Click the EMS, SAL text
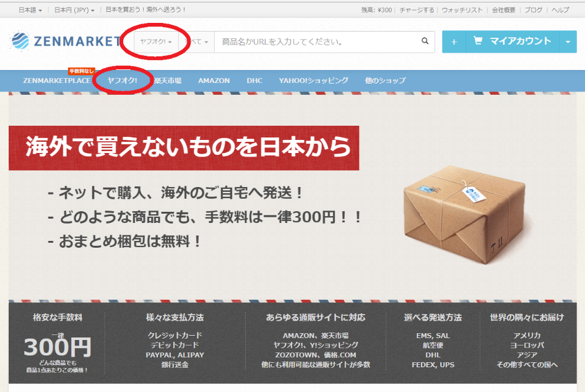 [433, 336]
